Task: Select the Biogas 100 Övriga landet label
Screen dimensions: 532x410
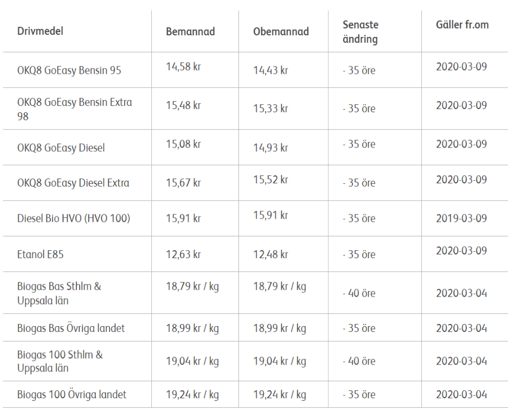Action: (x=72, y=395)
